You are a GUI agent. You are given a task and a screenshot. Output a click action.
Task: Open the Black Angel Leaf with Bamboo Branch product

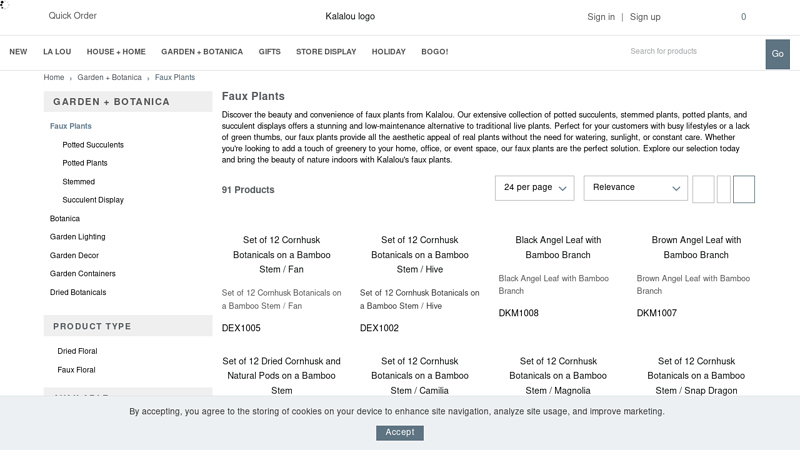(x=558, y=247)
